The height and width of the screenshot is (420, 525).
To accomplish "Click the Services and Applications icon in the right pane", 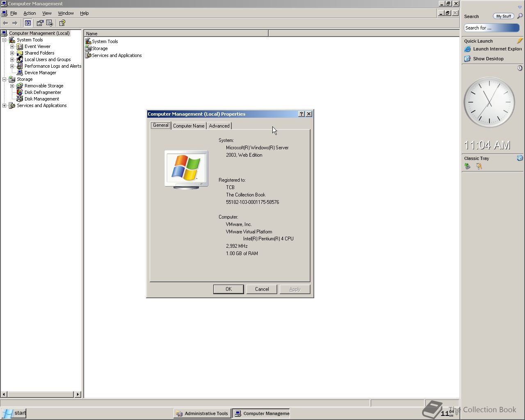I will pyautogui.click(x=88, y=55).
